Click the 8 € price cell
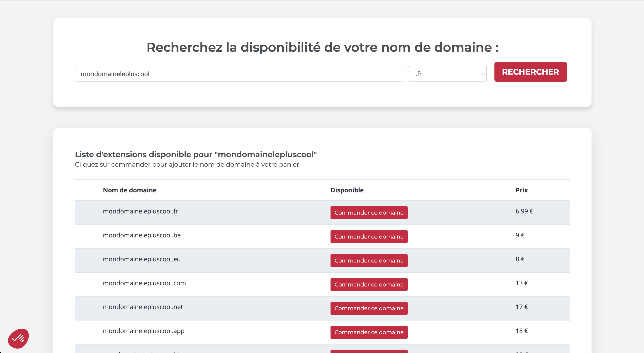The width and height of the screenshot is (644, 353). (x=520, y=259)
